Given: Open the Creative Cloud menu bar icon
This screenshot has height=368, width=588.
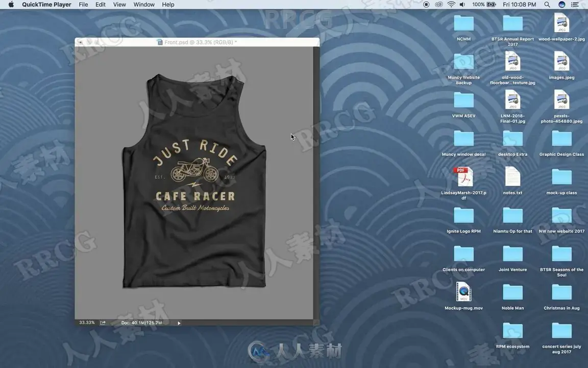Looking at the screenshot, I should point(439,5).
